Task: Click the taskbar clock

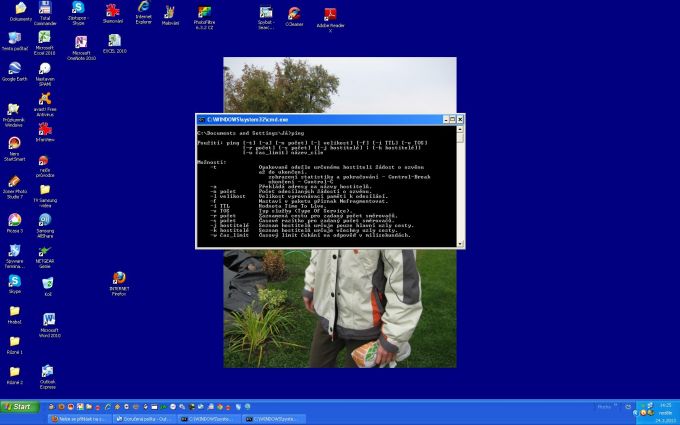Action: (665, 405)
